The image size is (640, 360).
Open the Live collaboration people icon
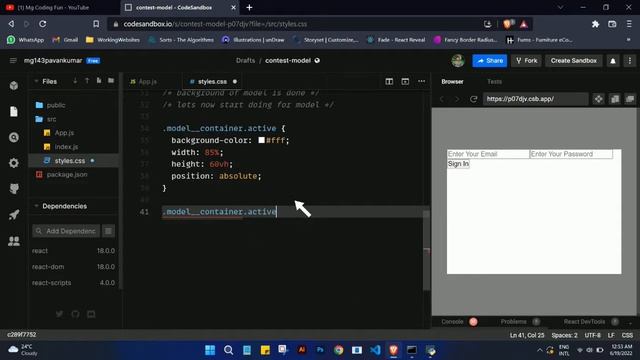[x=14, y=241]
